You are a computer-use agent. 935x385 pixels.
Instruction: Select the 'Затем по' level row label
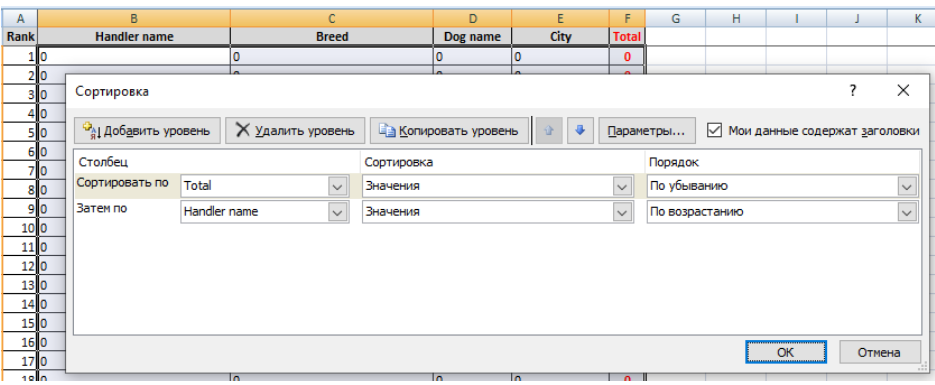[102, 209]
